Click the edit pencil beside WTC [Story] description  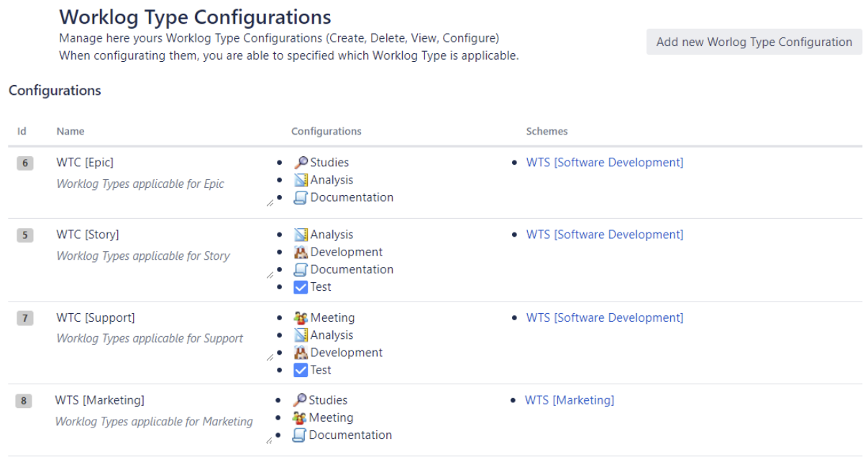[270, 275]
